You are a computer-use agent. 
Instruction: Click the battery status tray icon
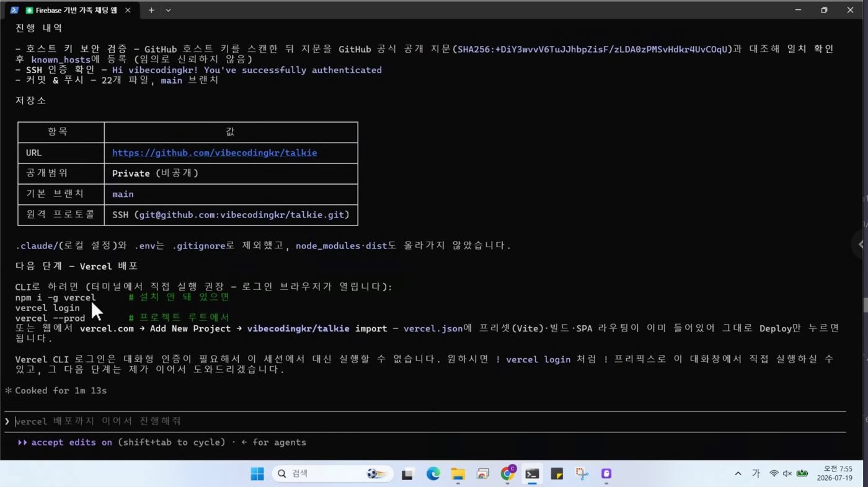(802, 474)
